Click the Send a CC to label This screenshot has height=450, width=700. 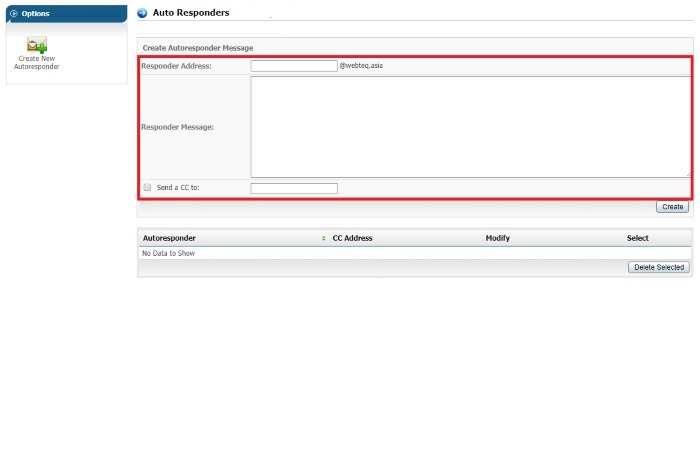(x=178, y=188)
